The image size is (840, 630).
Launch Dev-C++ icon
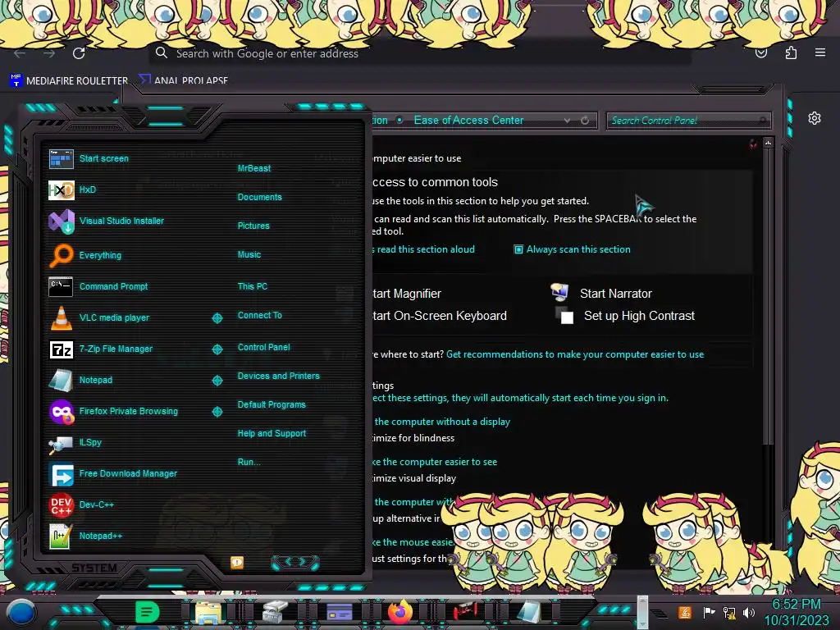(61, 504)
